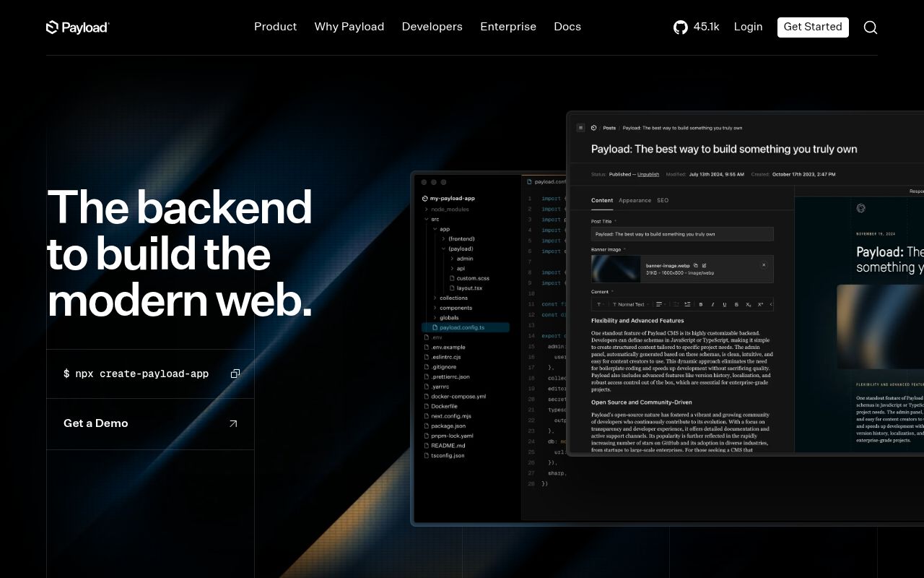Screen dimensions: 924x578
Task: Open the hamburger menu in the admin panel
Action: point(580,128)
